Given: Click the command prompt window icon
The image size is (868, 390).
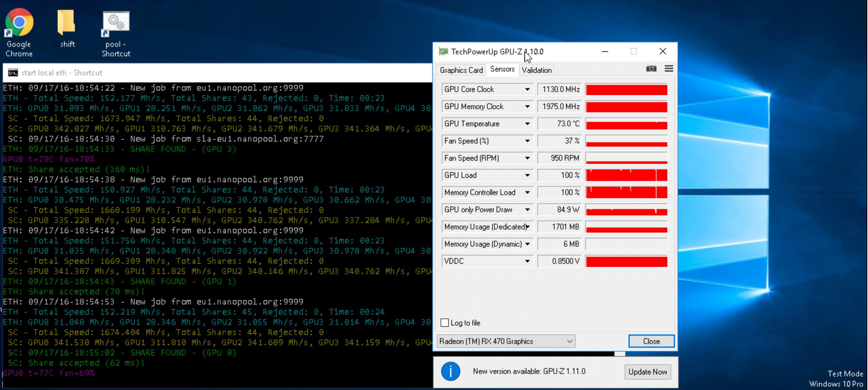Looking at the screenshot, I should coord(13,73).
